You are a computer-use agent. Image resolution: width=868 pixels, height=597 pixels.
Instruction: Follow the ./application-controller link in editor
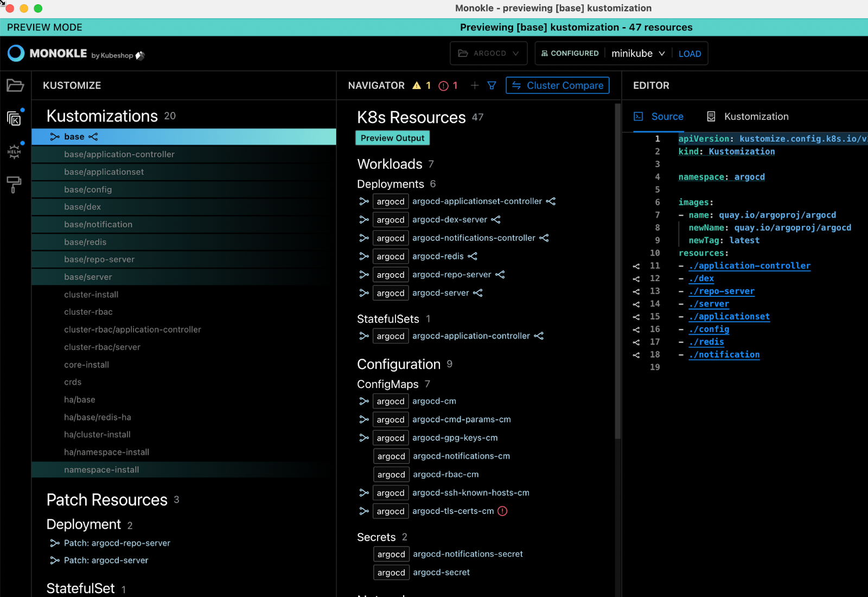(x=749, y=266)
